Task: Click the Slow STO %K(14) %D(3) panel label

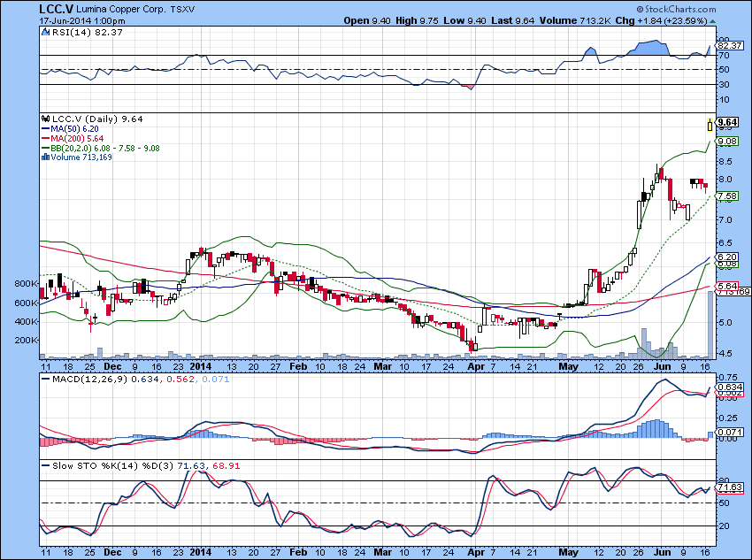Action: [x=113, y=465]
